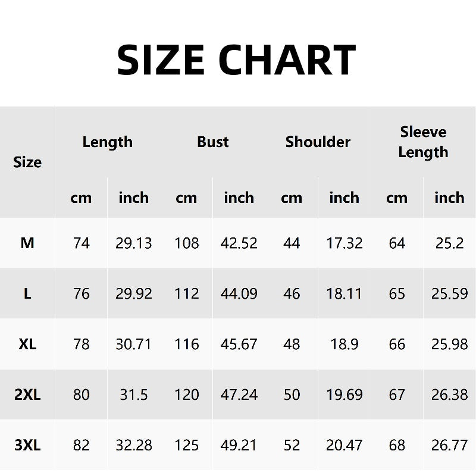Click the inch subheader under Bust
The image size is (476, 476).
click(x=239, y=198)
